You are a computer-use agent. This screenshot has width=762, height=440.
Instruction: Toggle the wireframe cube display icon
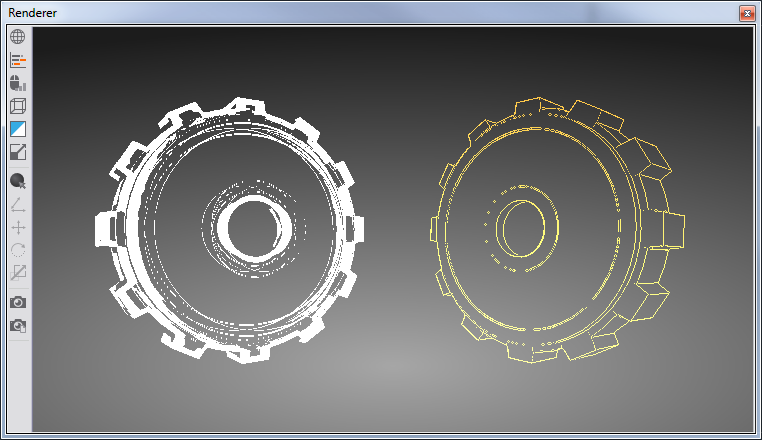(18, 106)
